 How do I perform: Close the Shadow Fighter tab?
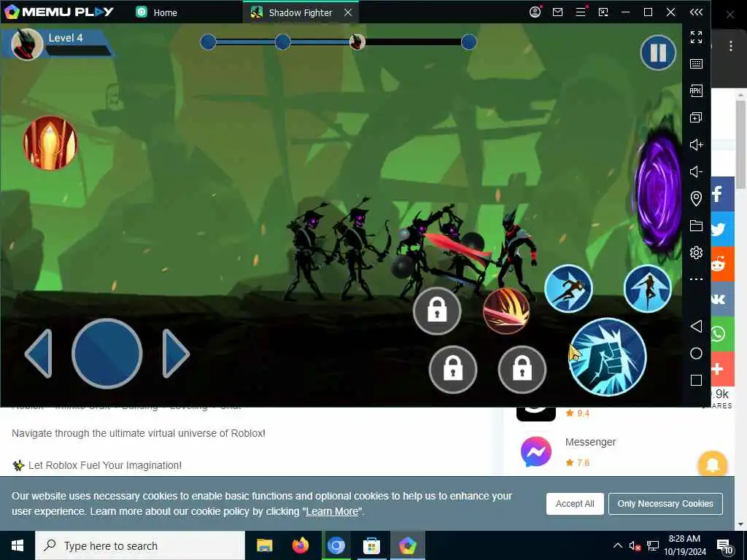(348, 12)
